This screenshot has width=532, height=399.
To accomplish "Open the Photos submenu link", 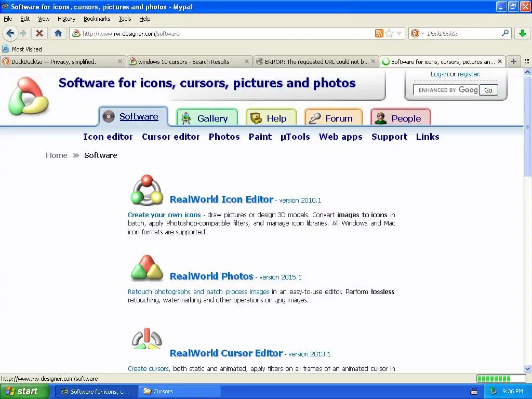I will (224, 137).
